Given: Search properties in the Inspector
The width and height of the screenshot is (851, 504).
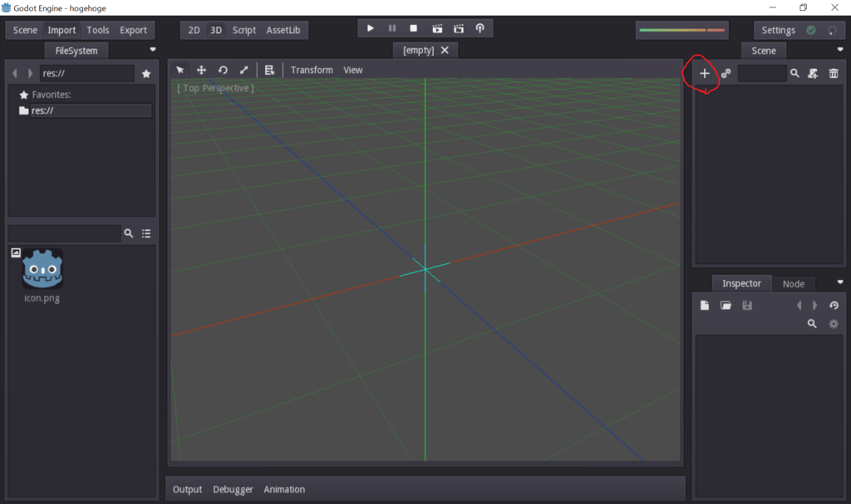Looking at the screenshot, I should coord(812,324).
